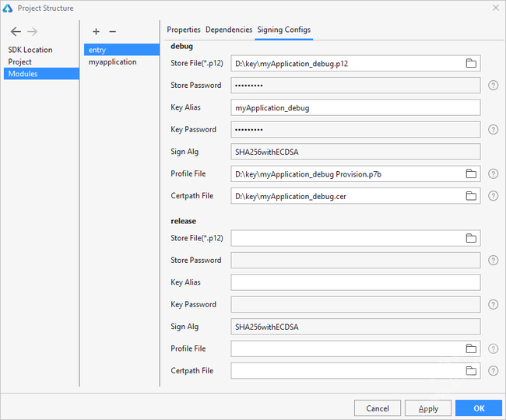Focus the release Key Password field
The width and height of the screenshot is (506, 420).
click(355, 304)
